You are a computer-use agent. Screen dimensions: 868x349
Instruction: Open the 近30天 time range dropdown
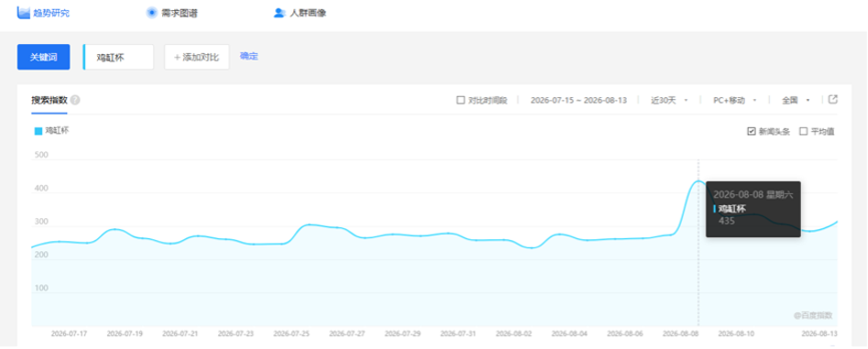pos(669,100)
